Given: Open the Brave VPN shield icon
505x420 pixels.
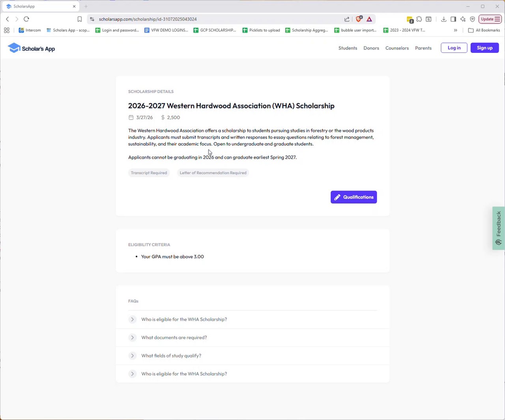Looking at the screenshot, I should [x=472, y=19].
